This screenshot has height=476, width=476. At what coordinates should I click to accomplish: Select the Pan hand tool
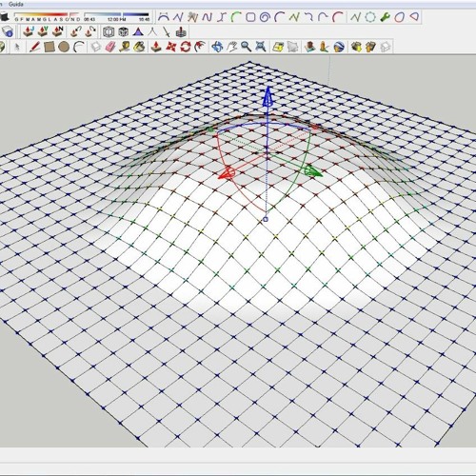pos(232,47)
